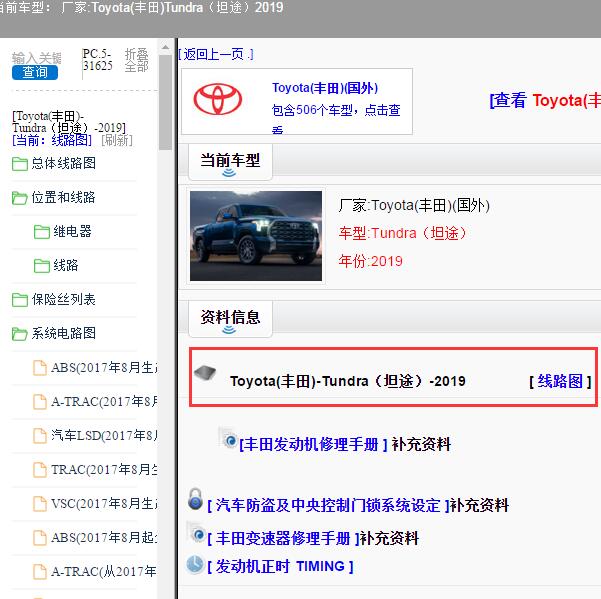Screen dimensions: 601x599
Task: Click the 输入关键 keyword input field
Action: pos(37,58)
